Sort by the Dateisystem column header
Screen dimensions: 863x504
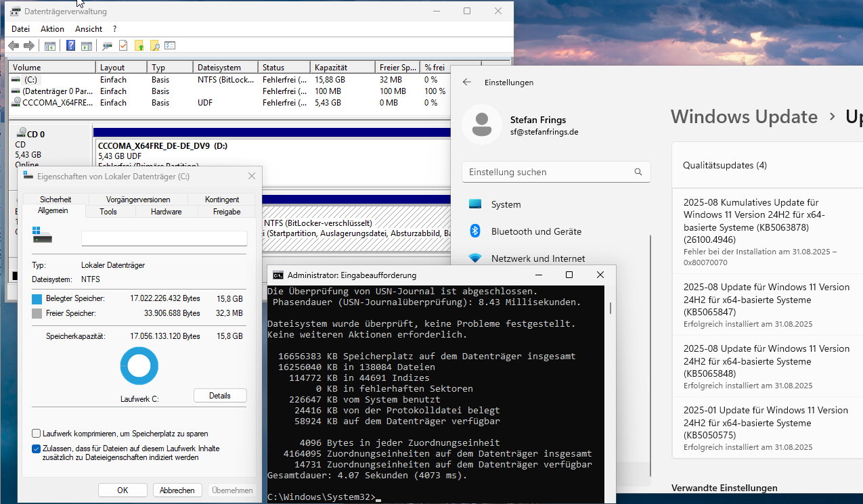(x=225, y=68)
